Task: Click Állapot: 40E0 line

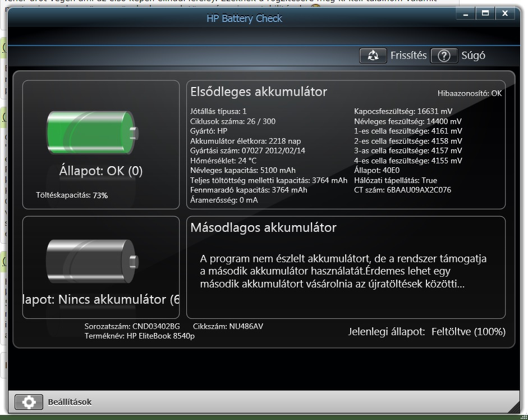Action: [x=377, y=170]
